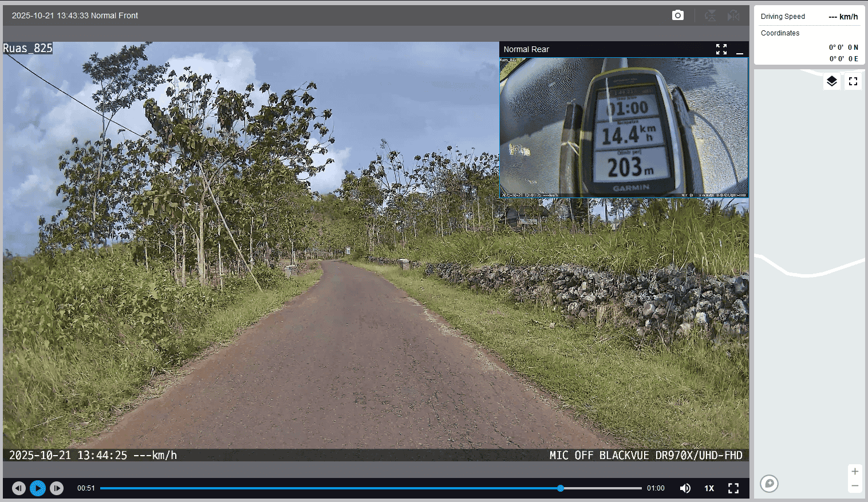Change the 1X playback speed
The image size is (868, 502).
709,488
